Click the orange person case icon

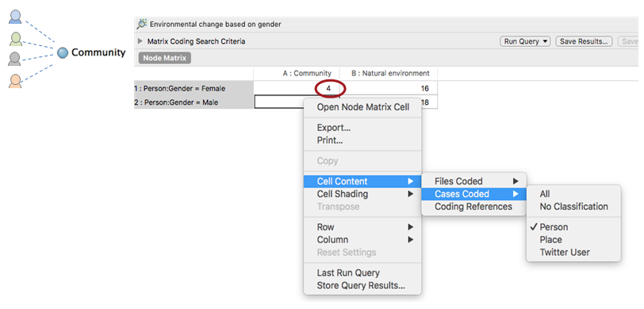coord(15,81)
